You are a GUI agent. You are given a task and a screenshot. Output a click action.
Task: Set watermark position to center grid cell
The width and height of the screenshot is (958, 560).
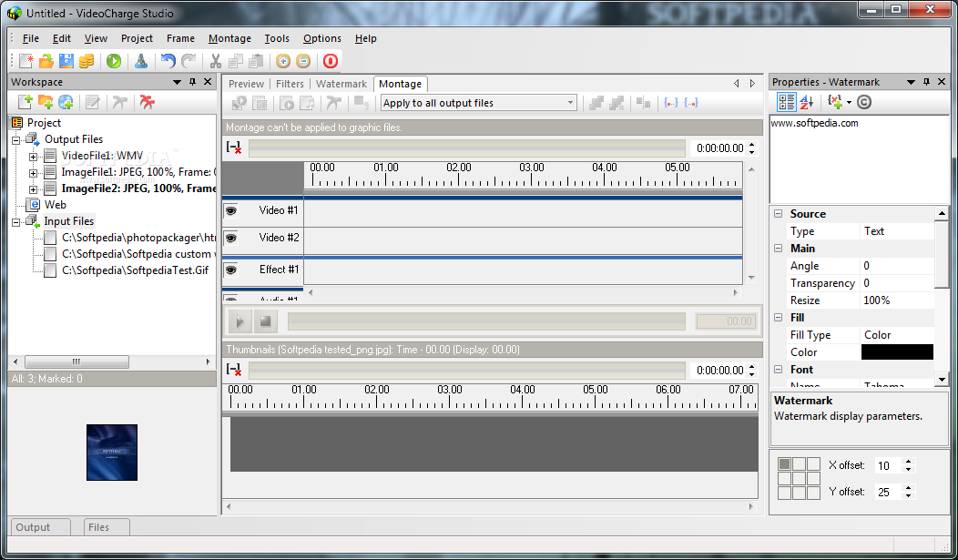(x=800, y=479)
